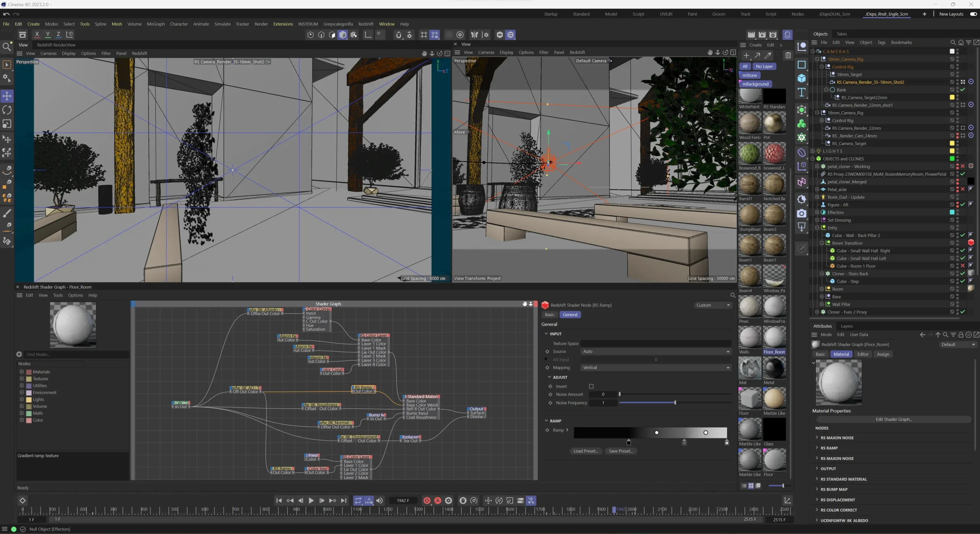Click the Cube primitive icon

802,78
